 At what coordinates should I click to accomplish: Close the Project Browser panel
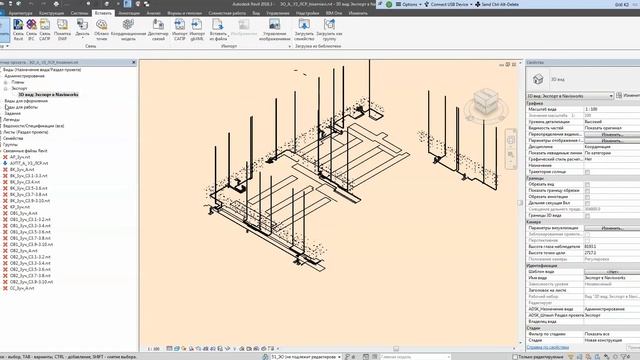coord(133,62)
